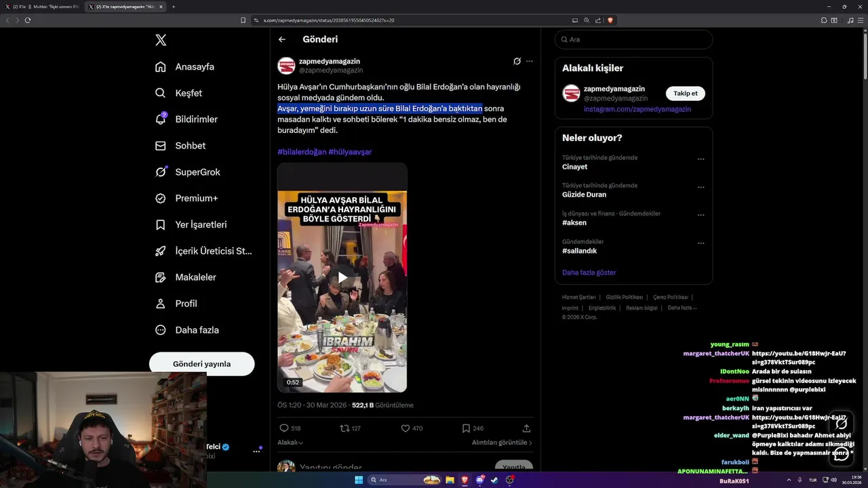The image size is (868, 488).
Task: Open options for #sallandık trend
Action: point(701,243)
